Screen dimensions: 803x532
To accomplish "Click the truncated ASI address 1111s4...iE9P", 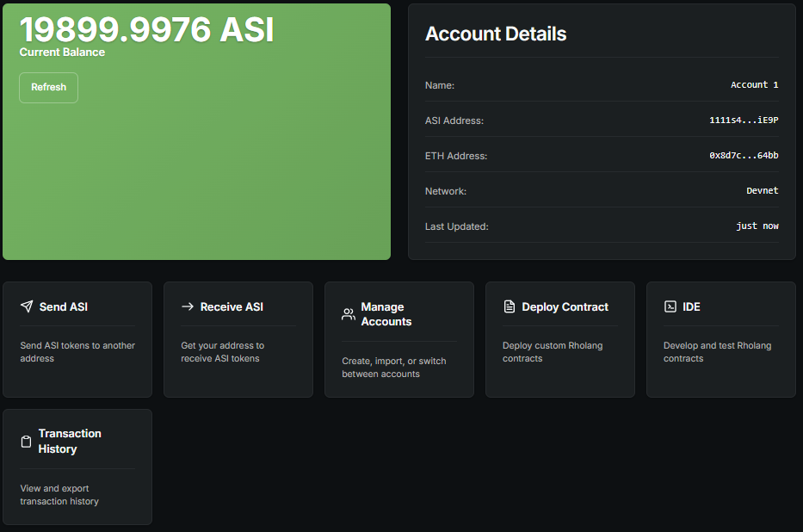I will (744, 121).
